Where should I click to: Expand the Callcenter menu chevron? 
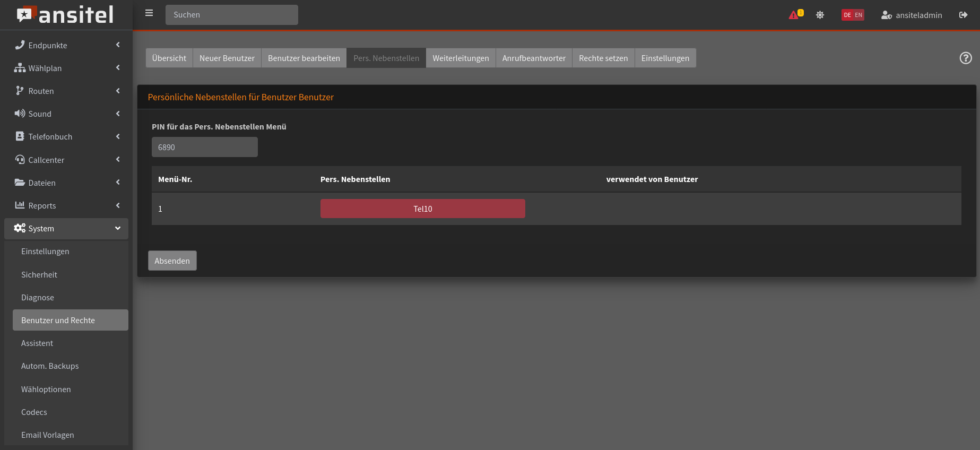pos(118,160)
